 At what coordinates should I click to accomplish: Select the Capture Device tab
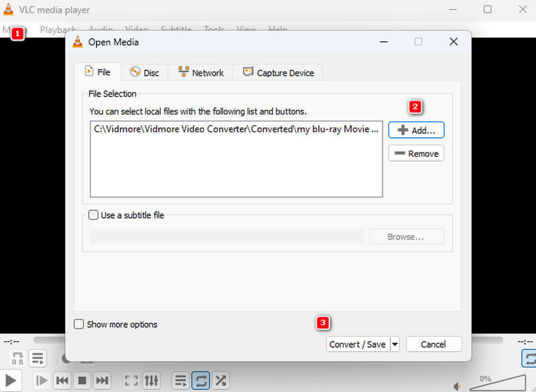[278, 72]
